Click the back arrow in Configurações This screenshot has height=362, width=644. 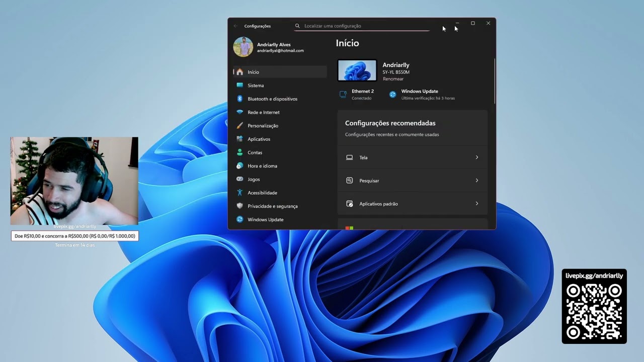235,26
